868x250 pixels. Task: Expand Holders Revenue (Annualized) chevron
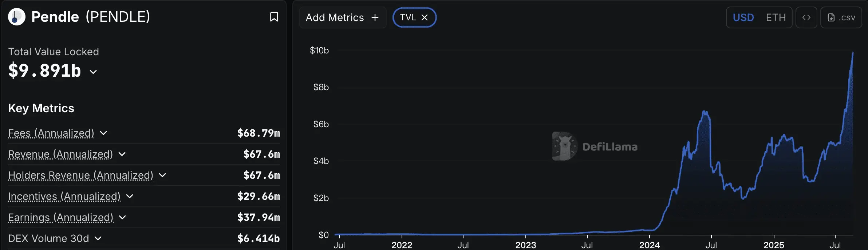pos(162,175)
